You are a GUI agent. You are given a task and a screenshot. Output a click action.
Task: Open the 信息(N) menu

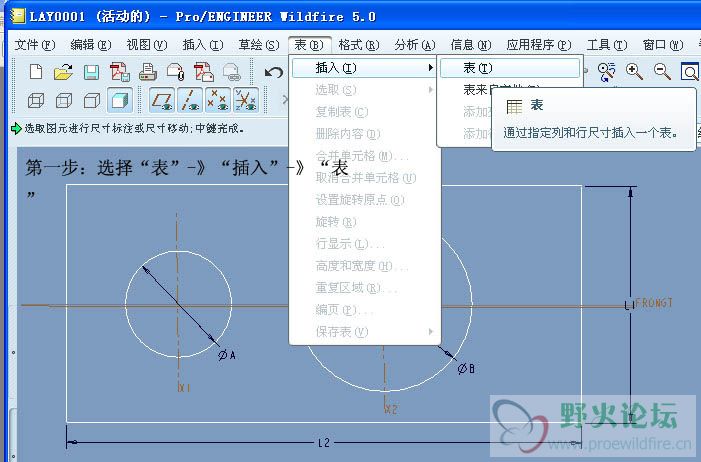pos(471,45)
